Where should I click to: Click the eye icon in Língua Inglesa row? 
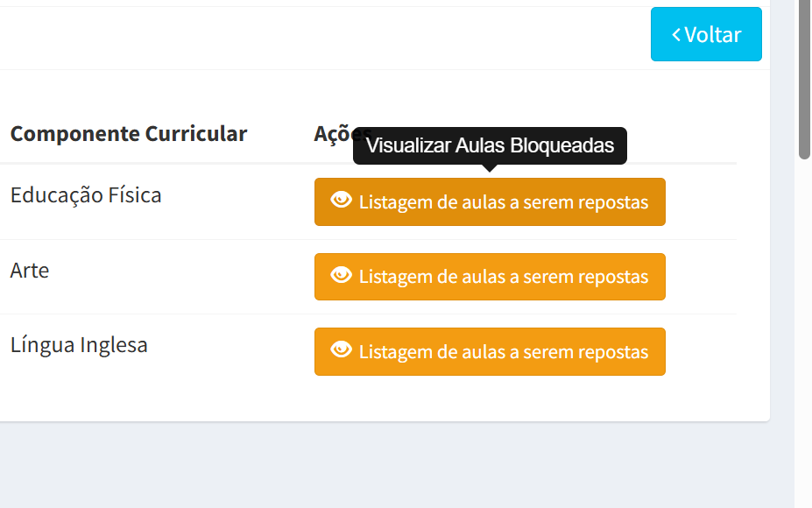(342, 349)
